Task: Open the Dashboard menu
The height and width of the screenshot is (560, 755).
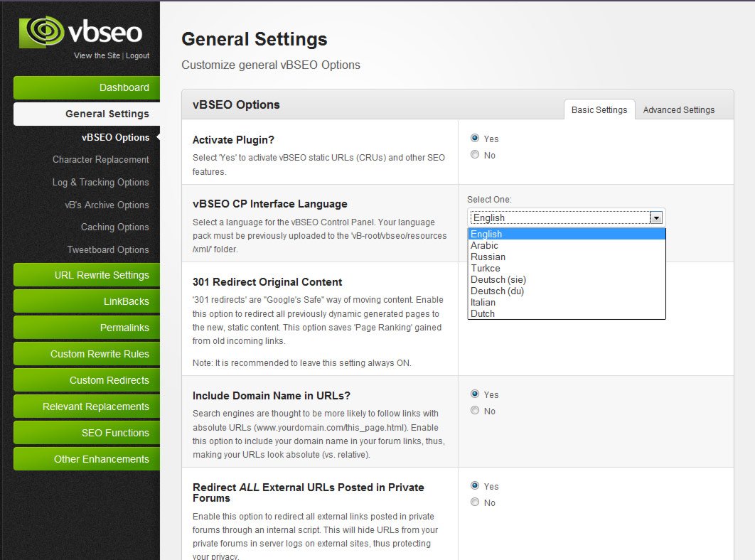Action: (x=87, y=87)
